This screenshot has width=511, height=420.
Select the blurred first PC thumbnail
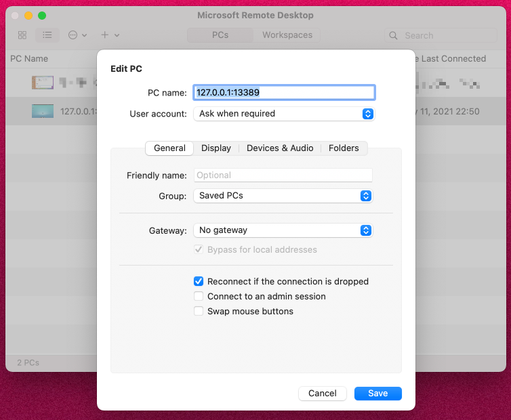coord(43,83)
